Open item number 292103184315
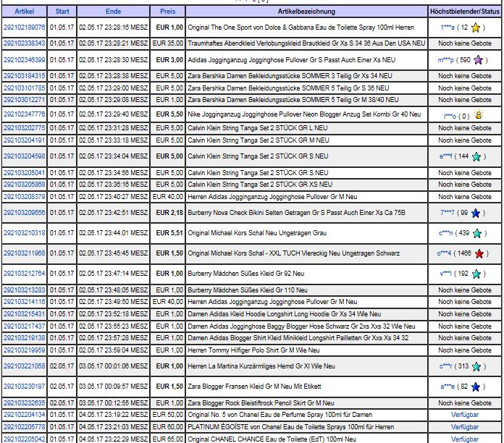The image size is (504, 443). (25, 76)
